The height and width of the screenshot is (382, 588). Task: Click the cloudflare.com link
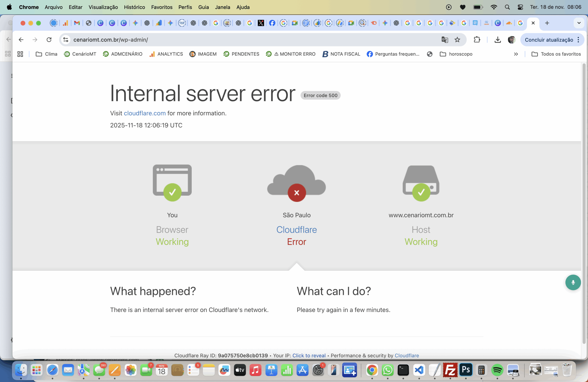(145, 113)
